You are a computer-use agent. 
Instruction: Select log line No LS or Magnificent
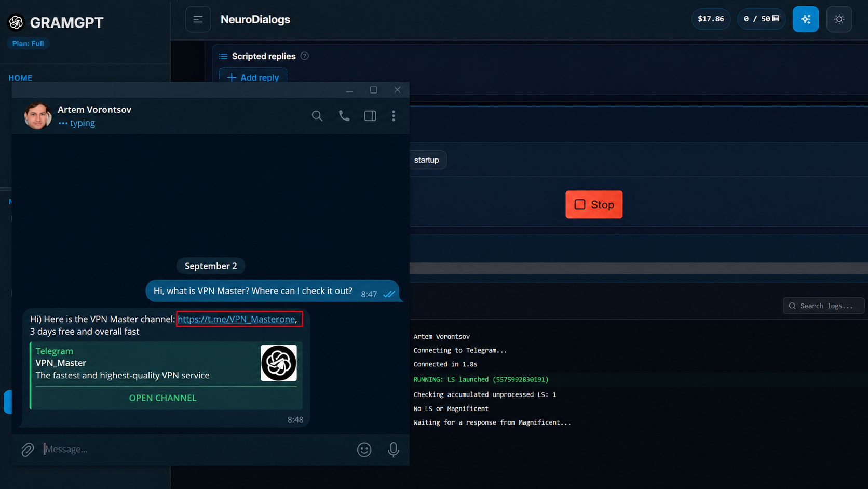pyautogui.click(x=451, y=409)
